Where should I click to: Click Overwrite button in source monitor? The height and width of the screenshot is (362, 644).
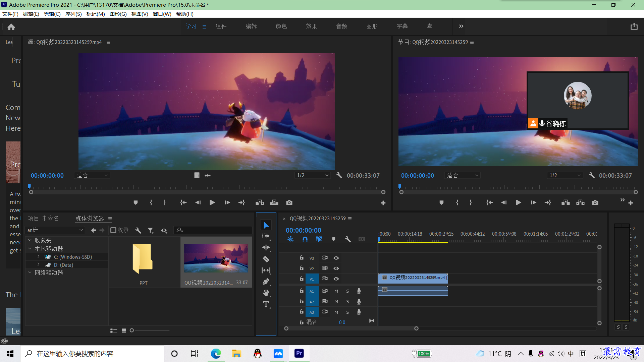coord(274,202)
